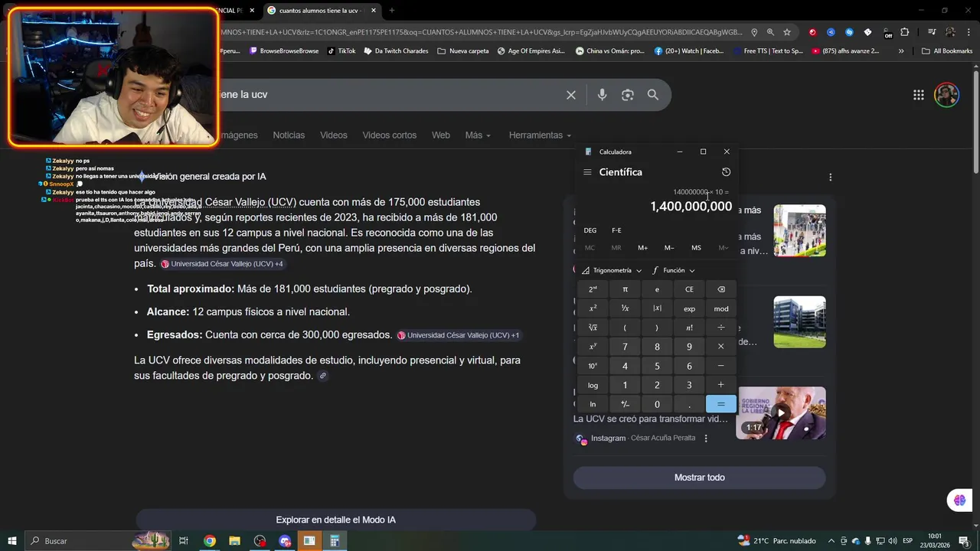This screenshot has width=980, height=551.
Task: Select the Noticias results tab
Action: 289,135
